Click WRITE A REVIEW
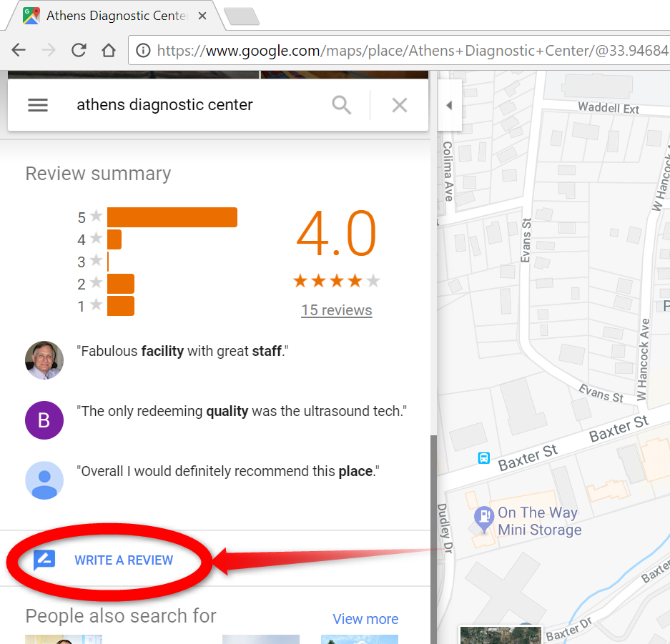 coord(124,560)
